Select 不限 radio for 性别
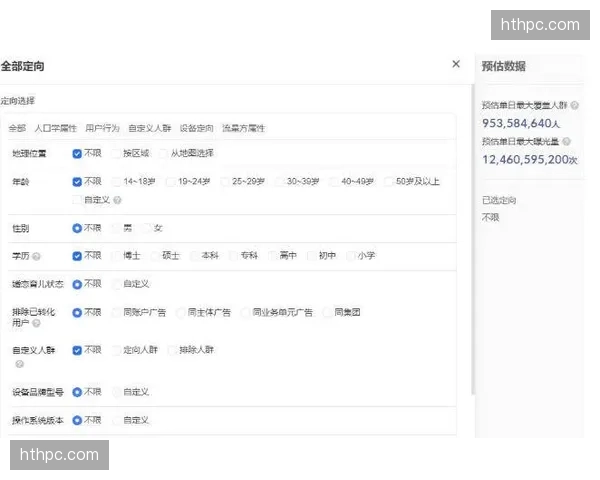Viewport: 600px width, 480px height. click(77, 228)
